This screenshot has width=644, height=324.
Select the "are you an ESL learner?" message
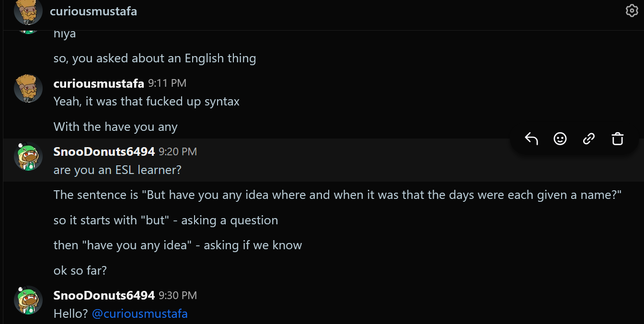point(117,170)
